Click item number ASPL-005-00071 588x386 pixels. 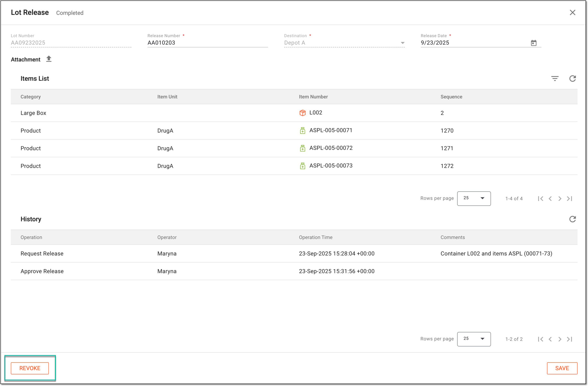[x=331, y=130]
